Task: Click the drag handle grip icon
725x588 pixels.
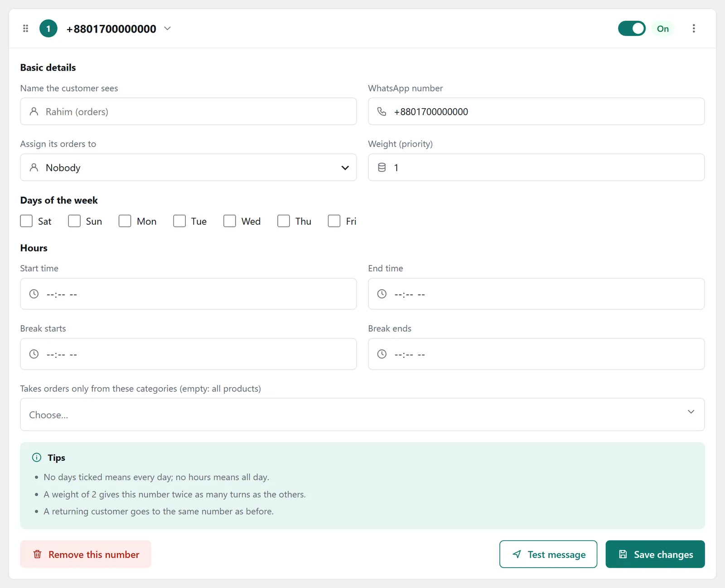Action: pos(26,29)
